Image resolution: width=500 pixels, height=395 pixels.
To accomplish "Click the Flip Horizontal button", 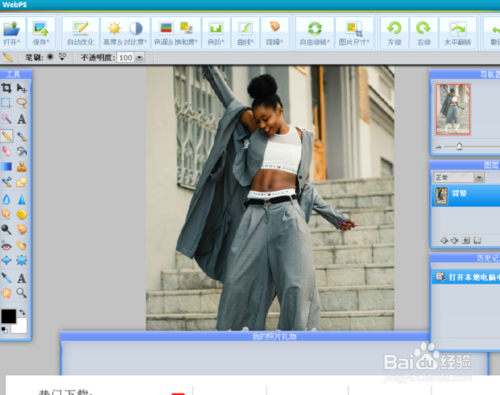I will pyautogui.click(x=458, y=33).
